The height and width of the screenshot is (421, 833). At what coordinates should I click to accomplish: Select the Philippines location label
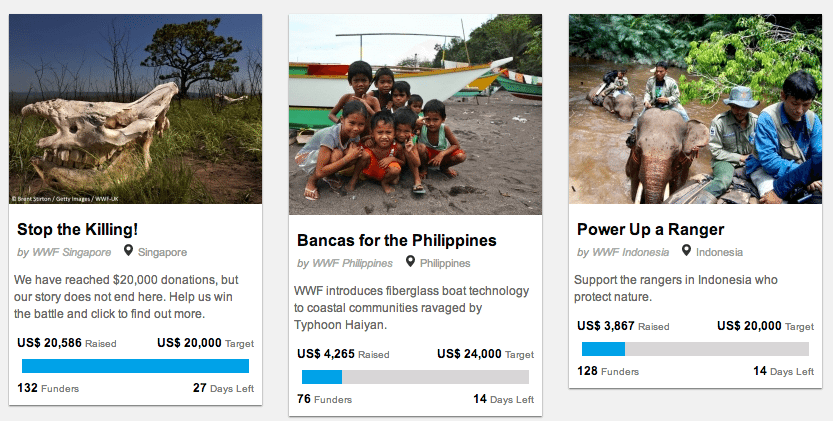coord(445,264)
